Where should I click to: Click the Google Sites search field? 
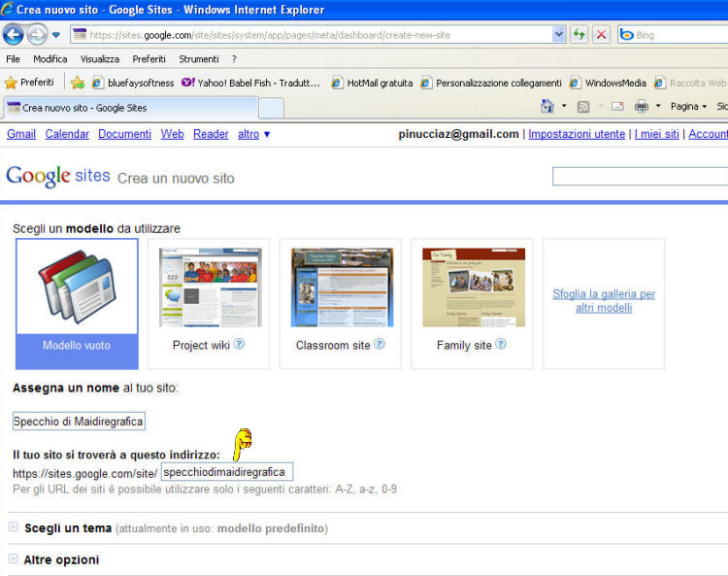point(641,177)
